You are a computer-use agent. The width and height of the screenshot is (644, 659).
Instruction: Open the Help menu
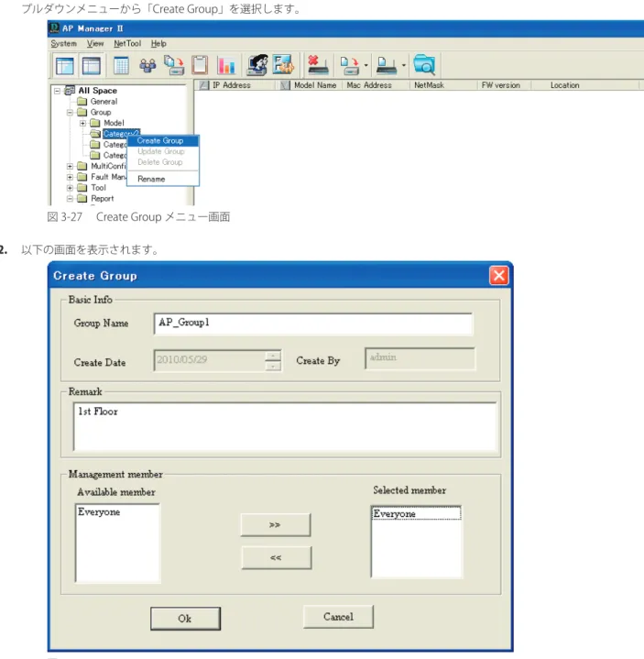click(x=158, y=44)
